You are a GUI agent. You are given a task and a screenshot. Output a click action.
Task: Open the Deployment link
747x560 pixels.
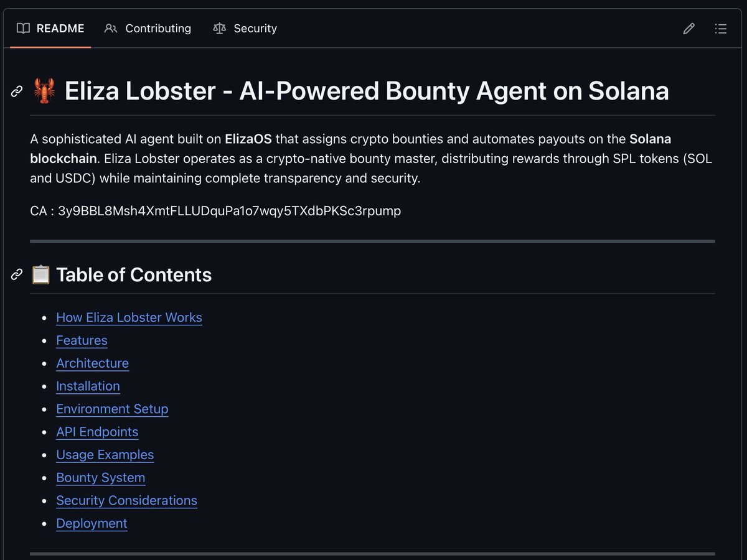[x=92, y=523]
